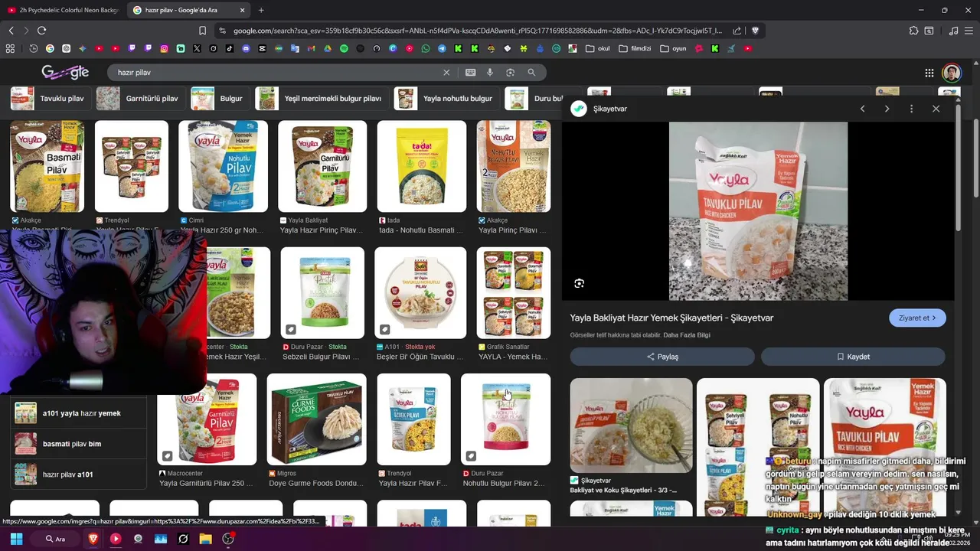Open the large Tavuklu Pilav preview image
The height and width of the screenshot is (551, 980).
coord(758,211)
